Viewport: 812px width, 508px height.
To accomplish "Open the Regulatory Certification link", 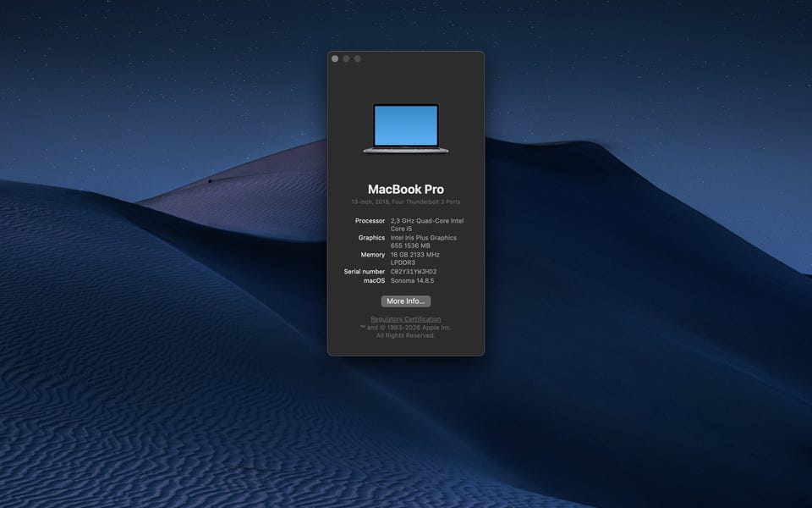I will (405, 319).
